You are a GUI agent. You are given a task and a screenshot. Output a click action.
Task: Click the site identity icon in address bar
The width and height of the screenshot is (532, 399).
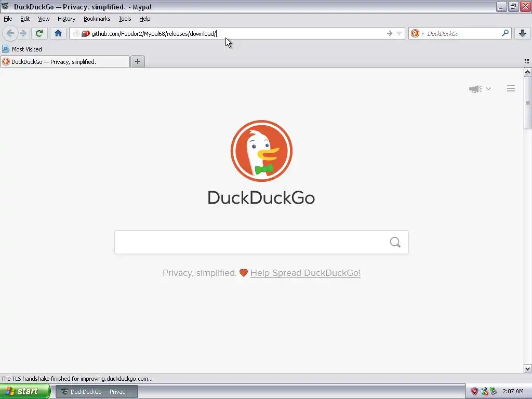[86, 34]
